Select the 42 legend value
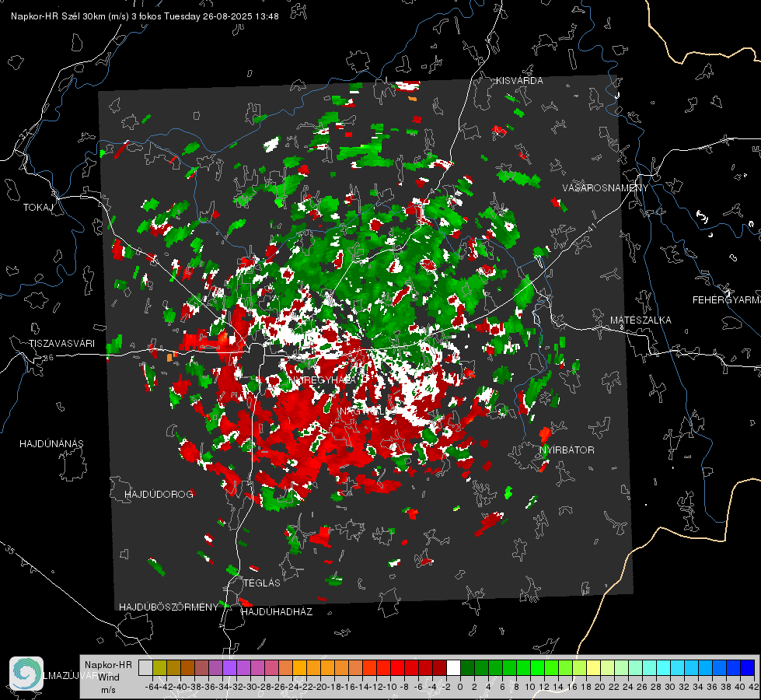 point(754,687)
